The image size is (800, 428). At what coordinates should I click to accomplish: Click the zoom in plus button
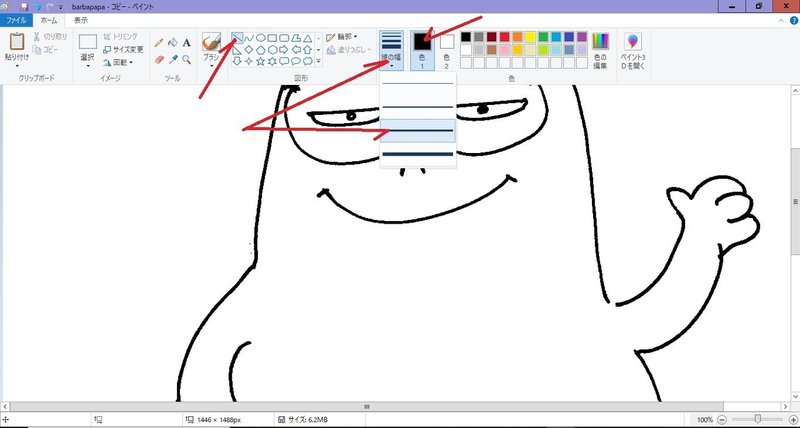(x=792, y=420)
